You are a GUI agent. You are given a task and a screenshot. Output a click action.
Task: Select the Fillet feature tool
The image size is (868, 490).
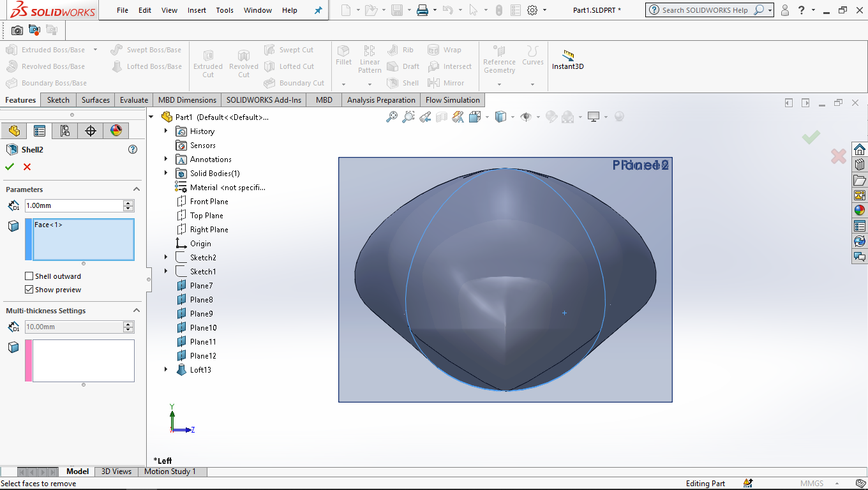coord(343,56)
